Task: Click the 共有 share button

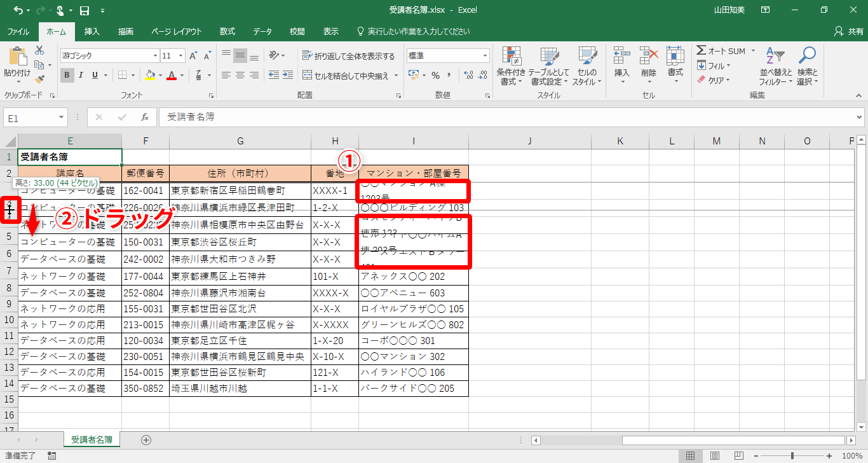Action: (x=848, y=31)
